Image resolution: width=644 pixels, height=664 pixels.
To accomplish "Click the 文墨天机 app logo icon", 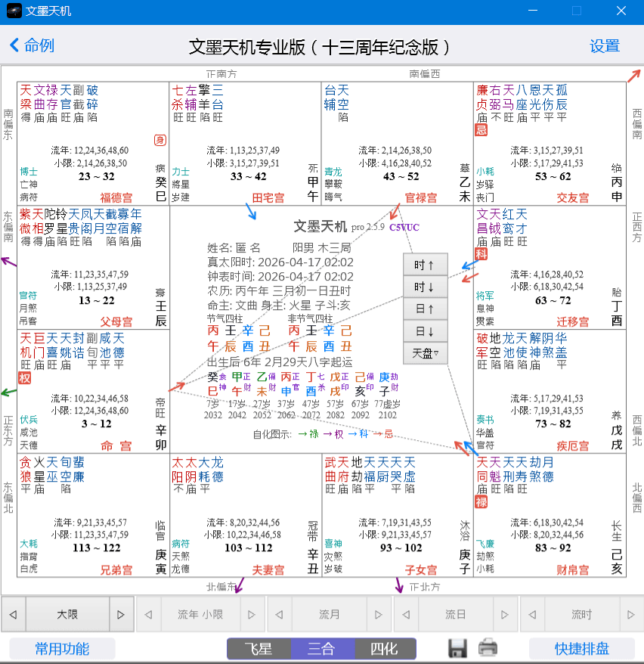I will click(x=14, y=11).
